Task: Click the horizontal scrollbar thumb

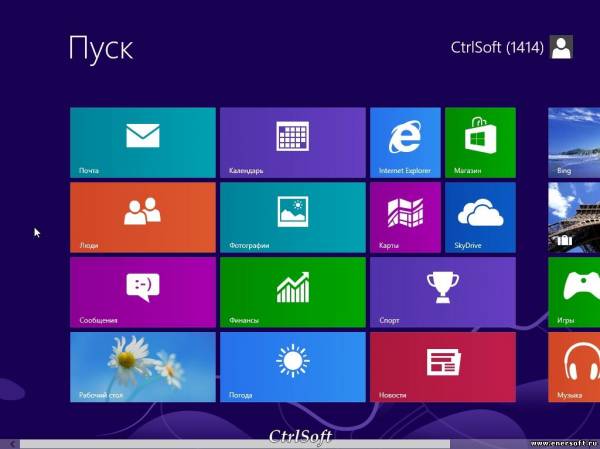Action: click(235, 444)
